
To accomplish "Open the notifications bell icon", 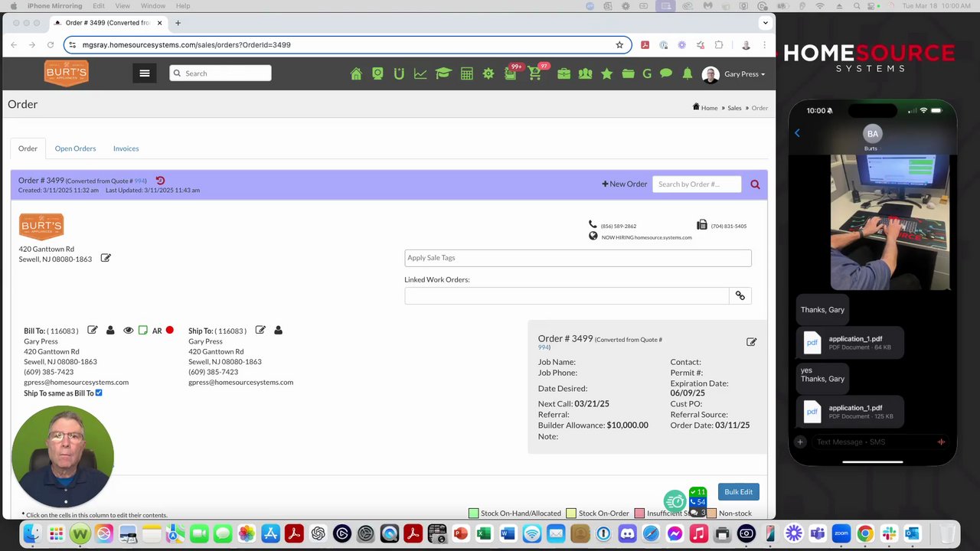I will pos(688,73).
